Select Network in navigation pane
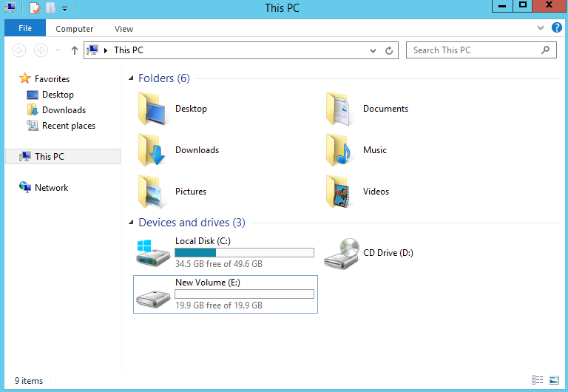The width and height of the screenshot is (568, 392). click(51, 188)
